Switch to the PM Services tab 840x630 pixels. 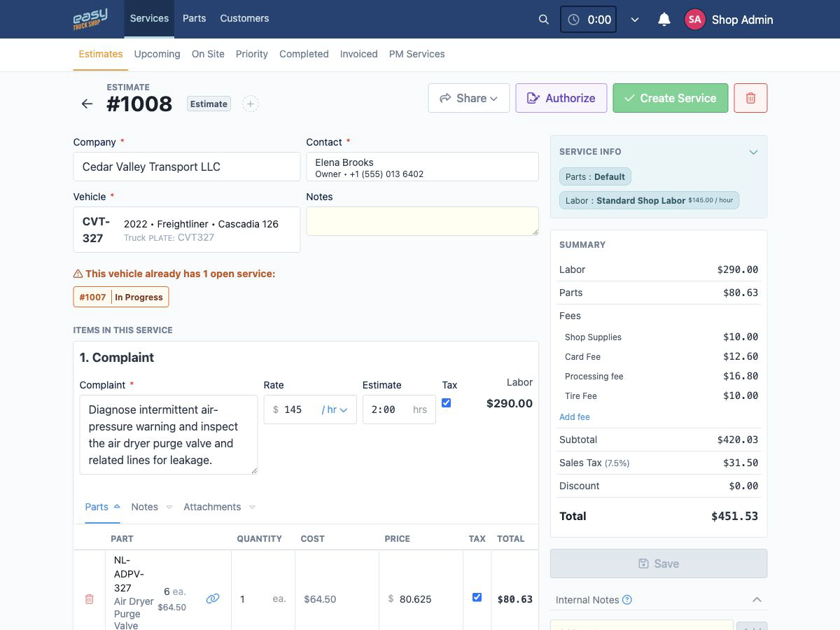(416, 54)
